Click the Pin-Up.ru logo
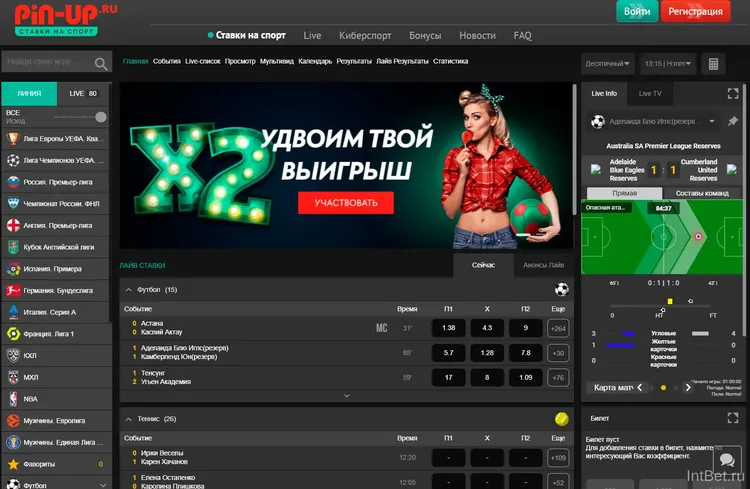 [x=66, y=19]
